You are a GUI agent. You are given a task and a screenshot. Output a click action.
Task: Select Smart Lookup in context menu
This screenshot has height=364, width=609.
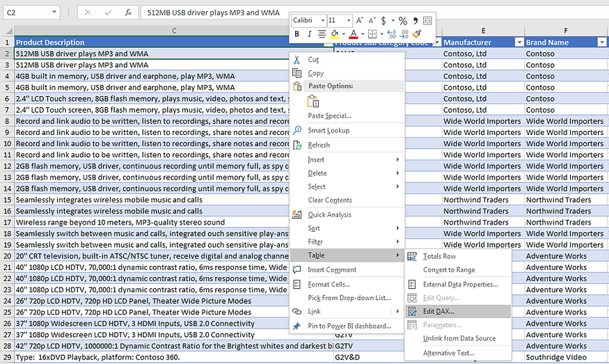point(347,130)
